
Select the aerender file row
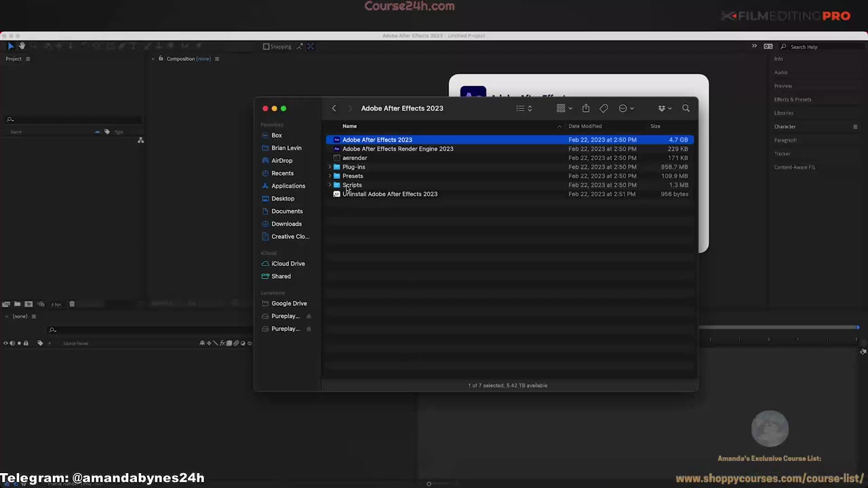point(509,158)
